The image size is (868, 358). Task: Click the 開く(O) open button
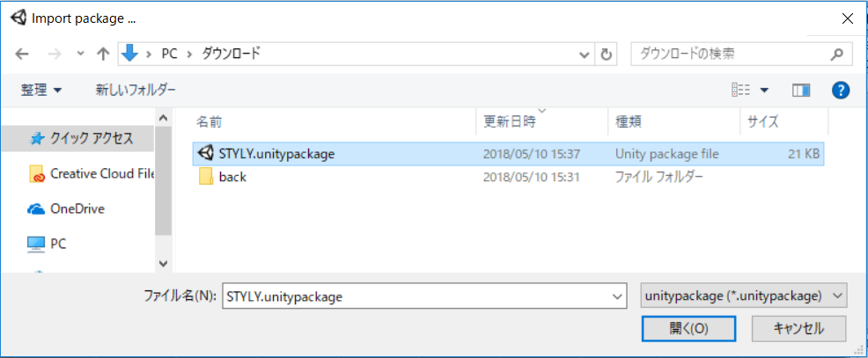(688, 328)
